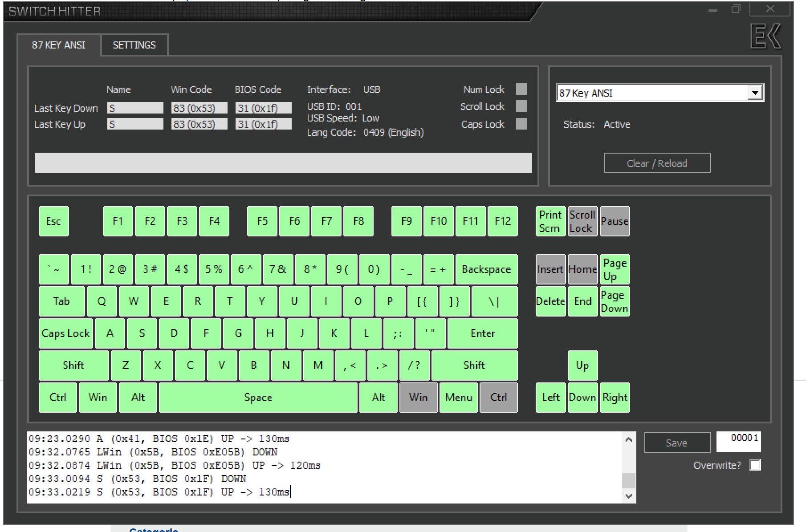The width and height of the screenshot is (806, 532).
Task: Click the Shift key next to Z
Action: tap(74, 365)
